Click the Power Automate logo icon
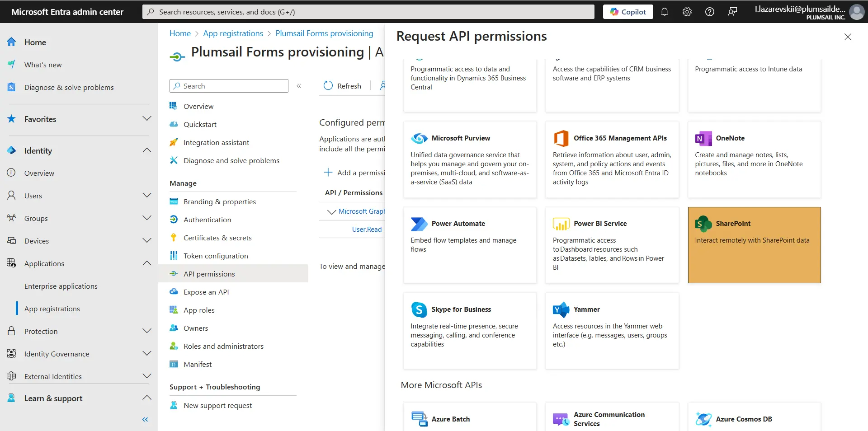Screen dimensions: 868x431 point(419,224)
